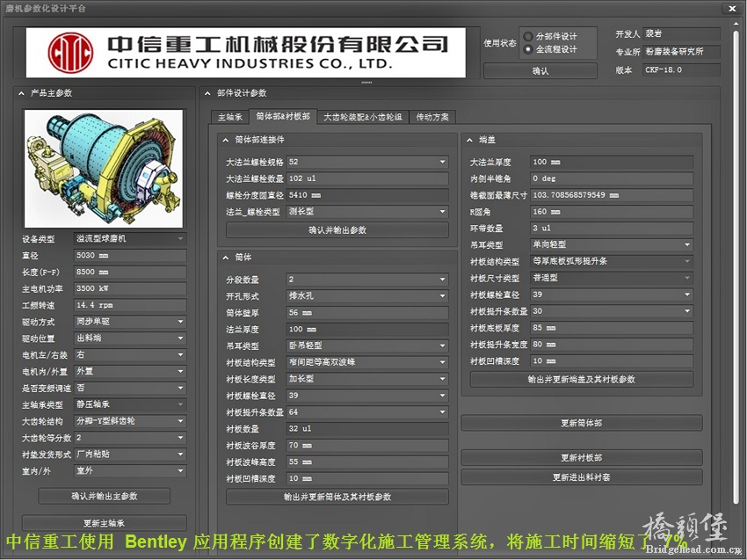Image resolution: width=747 pixels, height=560 pixels.
Task: Click 输出并更新端盖及其衬板参数 button
Action: coord(582,380)
